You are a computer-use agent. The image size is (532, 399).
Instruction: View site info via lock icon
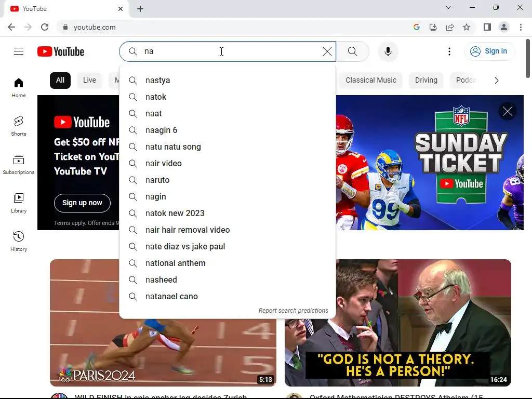65,27
